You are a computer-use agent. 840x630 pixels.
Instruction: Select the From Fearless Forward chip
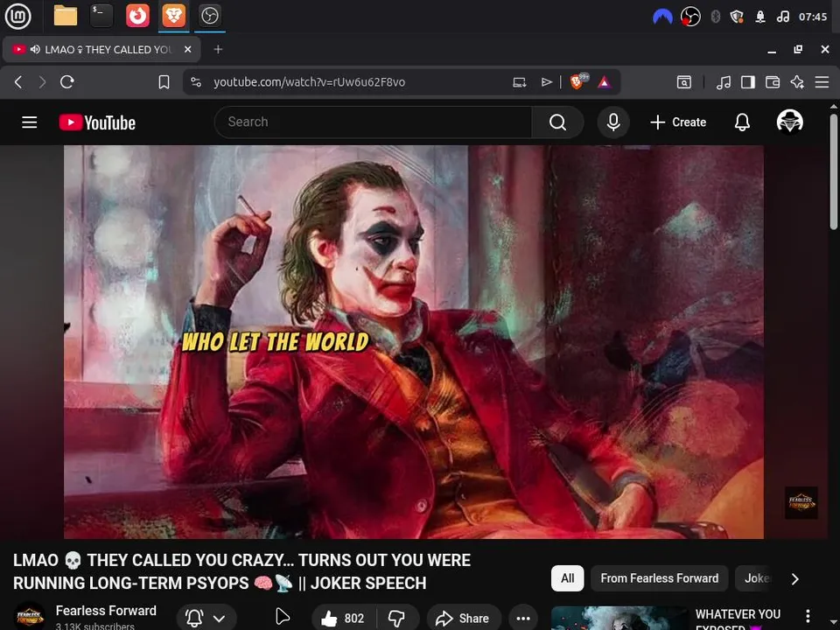[x=660, y=578]
